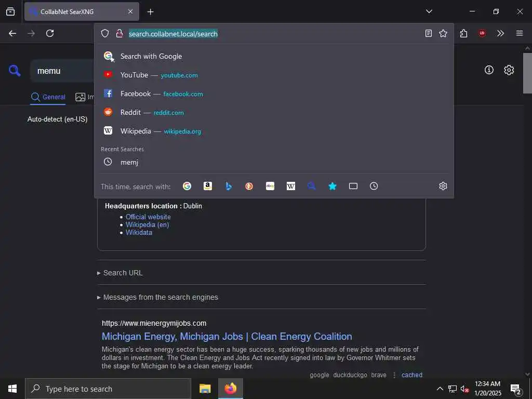Open search settings gear in dropdown

(x=443, y=186)
